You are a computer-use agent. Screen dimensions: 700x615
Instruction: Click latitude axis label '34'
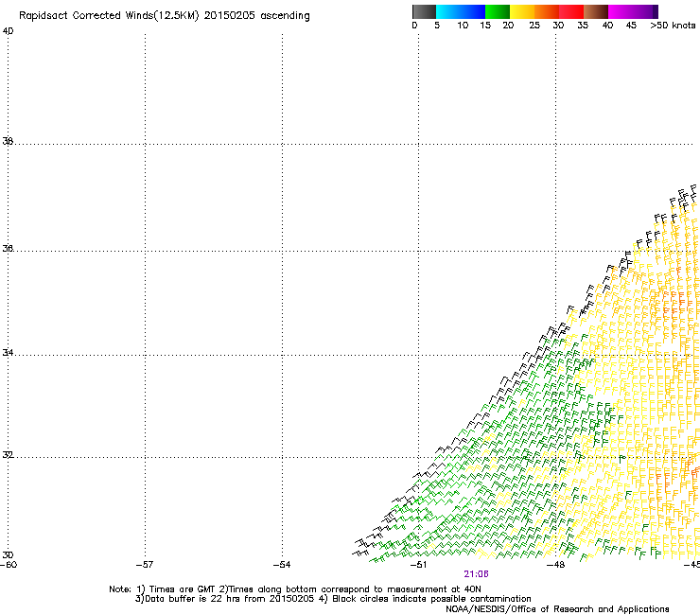coord(8,353)
